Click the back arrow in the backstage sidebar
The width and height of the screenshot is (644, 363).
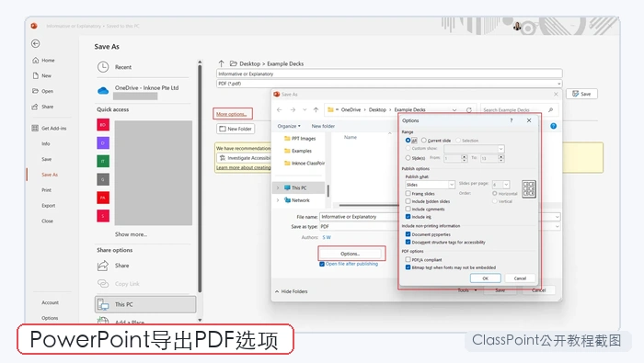coord(36,43)
